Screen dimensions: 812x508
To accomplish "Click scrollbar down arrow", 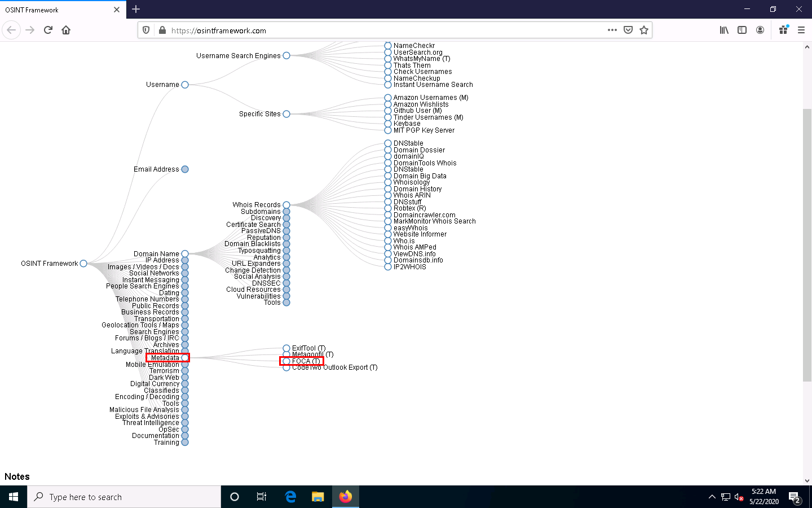I will point(807,480).
